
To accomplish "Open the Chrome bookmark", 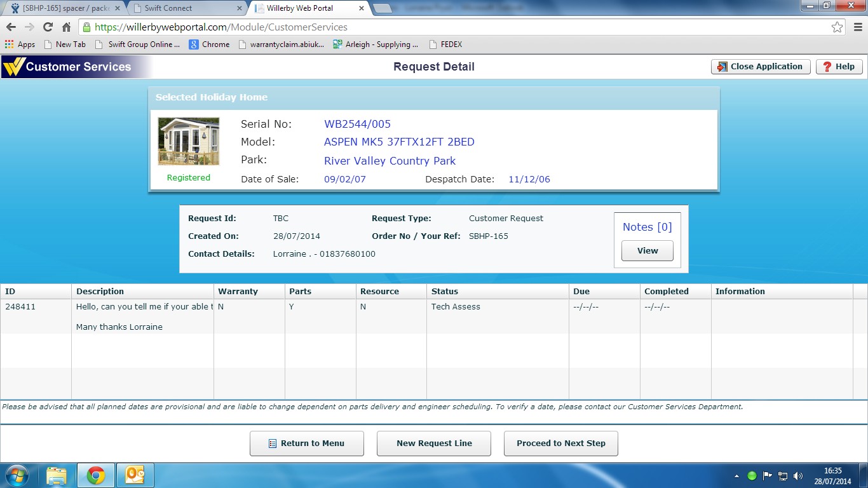I will tap(209, 44).
